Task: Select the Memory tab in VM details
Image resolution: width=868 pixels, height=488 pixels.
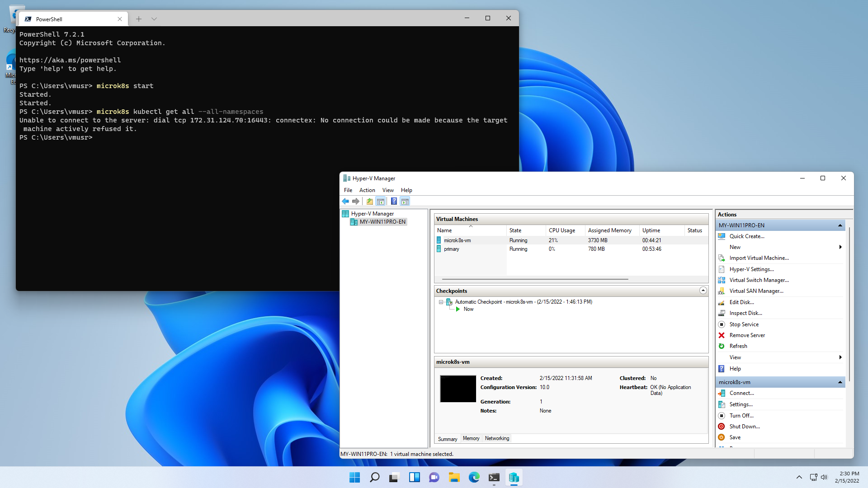Action: pyautogui.click(x=472, y=438)
